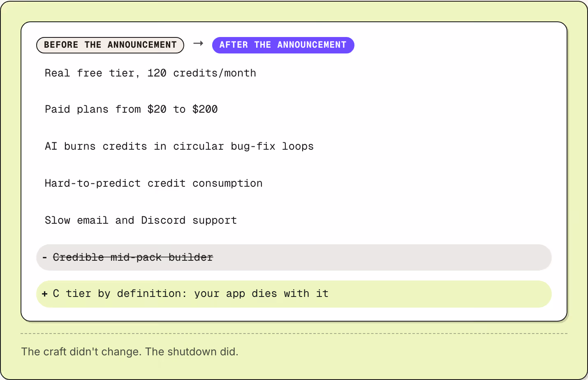
Task: Select the "After the Announcement" pill
Action: point(283,45)
